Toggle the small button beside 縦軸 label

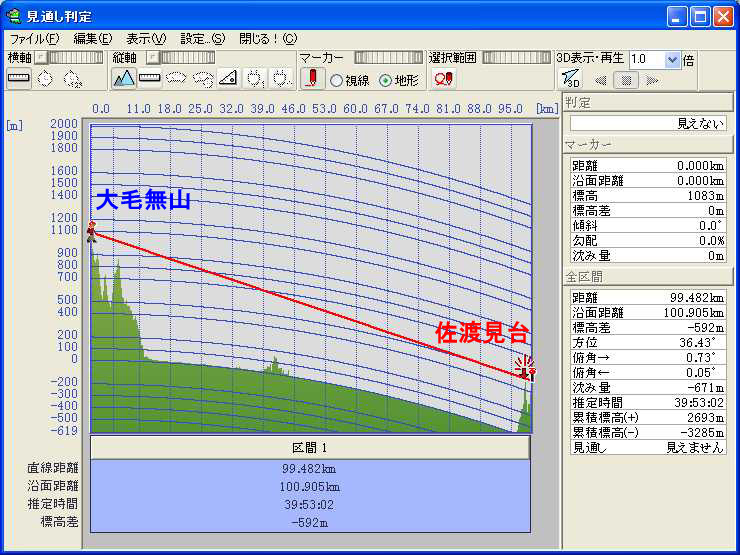tap(152, 58)
